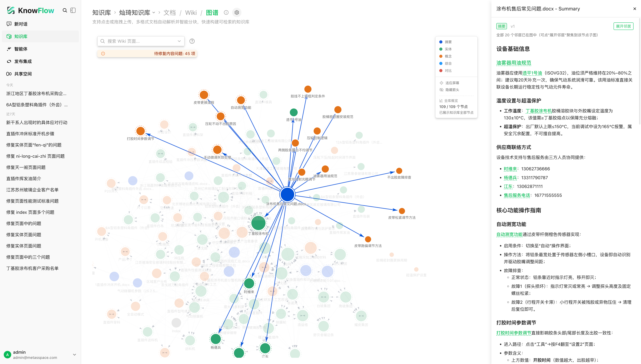The image size is (641, 364).
Task: Click the 展开邻居 button
Action: pyautogui.click(x=623, y=26)
